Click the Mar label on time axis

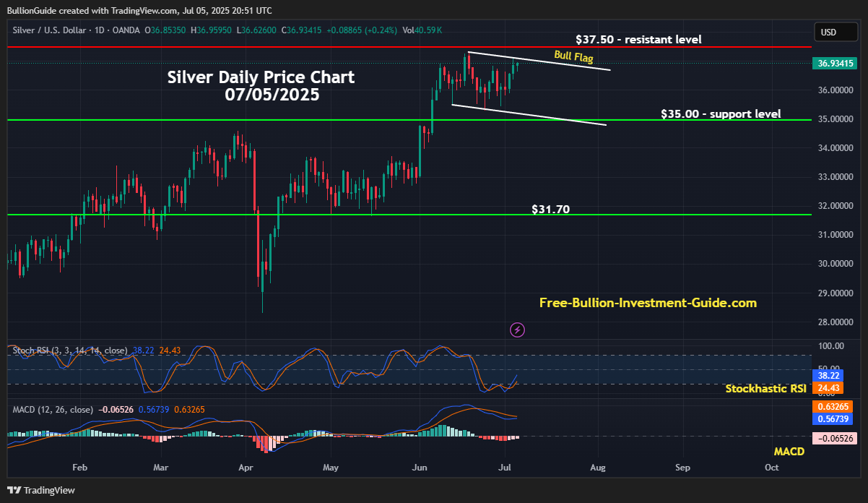[160, 468]
